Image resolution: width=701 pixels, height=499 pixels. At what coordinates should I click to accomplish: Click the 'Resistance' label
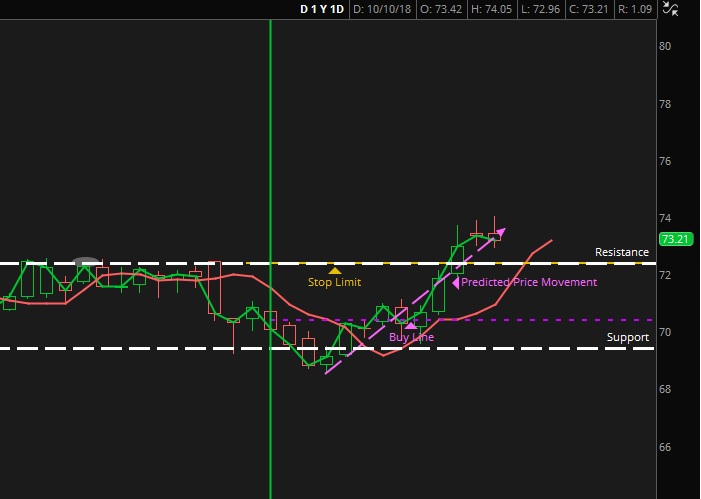(621, 252)
